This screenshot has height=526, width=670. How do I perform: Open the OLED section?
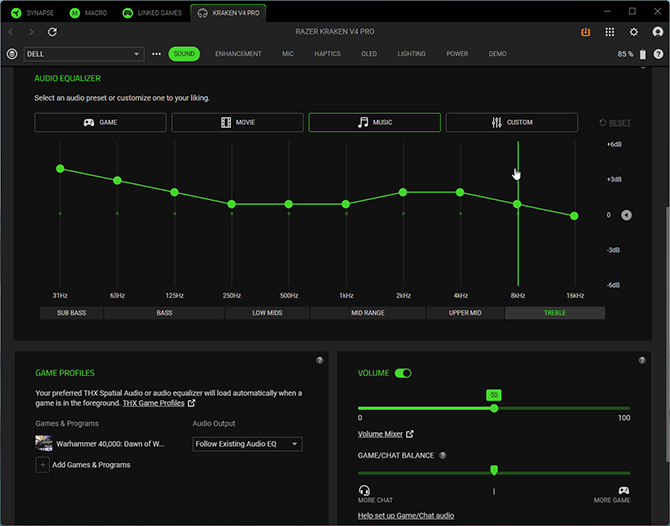click(369, 54)
